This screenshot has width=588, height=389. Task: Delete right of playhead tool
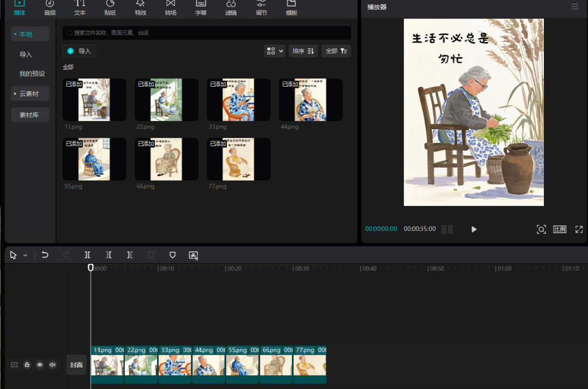pos(130,255)
